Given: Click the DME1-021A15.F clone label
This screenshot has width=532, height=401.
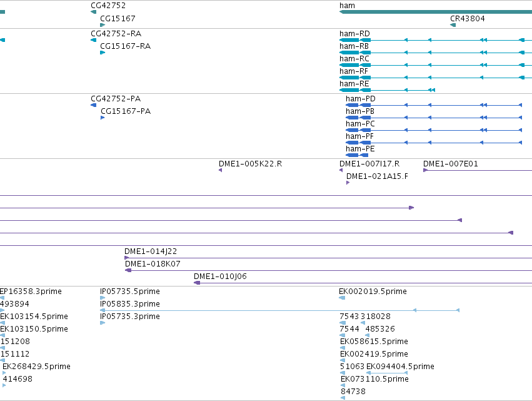Looking at the screenshot, I should point(377,176).
